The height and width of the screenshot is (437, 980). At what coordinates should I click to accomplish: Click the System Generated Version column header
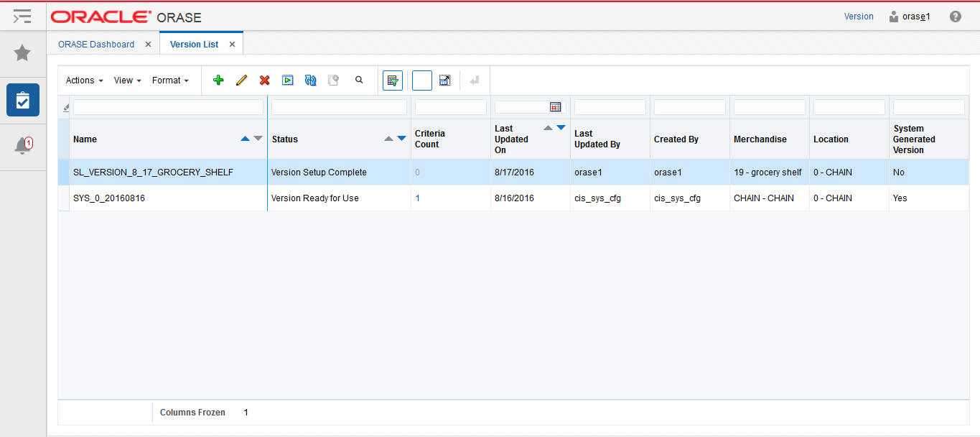click(x=929, y=139)
